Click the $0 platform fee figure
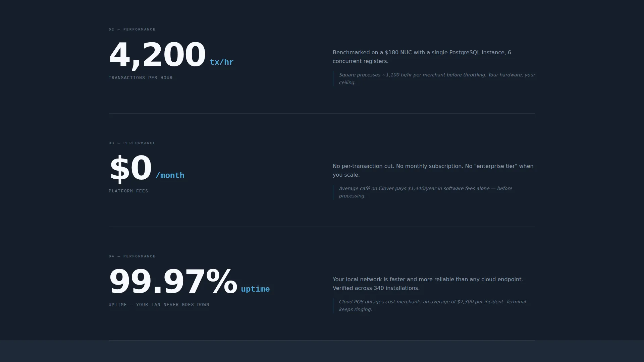 pos(131,168)
